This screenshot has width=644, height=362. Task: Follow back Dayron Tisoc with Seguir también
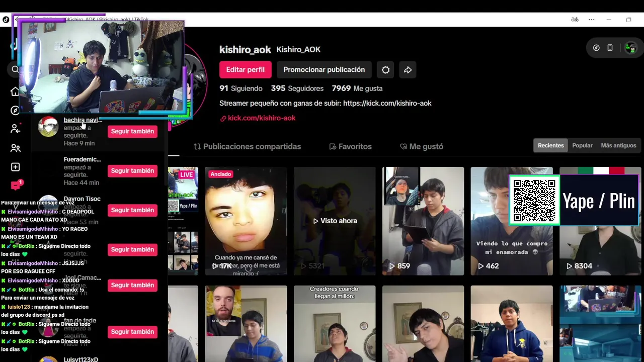pyautogui.click(x=132, y=210)
